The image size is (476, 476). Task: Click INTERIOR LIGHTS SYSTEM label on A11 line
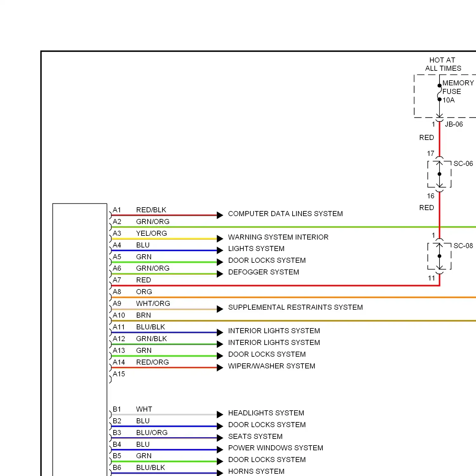[274, 331]
